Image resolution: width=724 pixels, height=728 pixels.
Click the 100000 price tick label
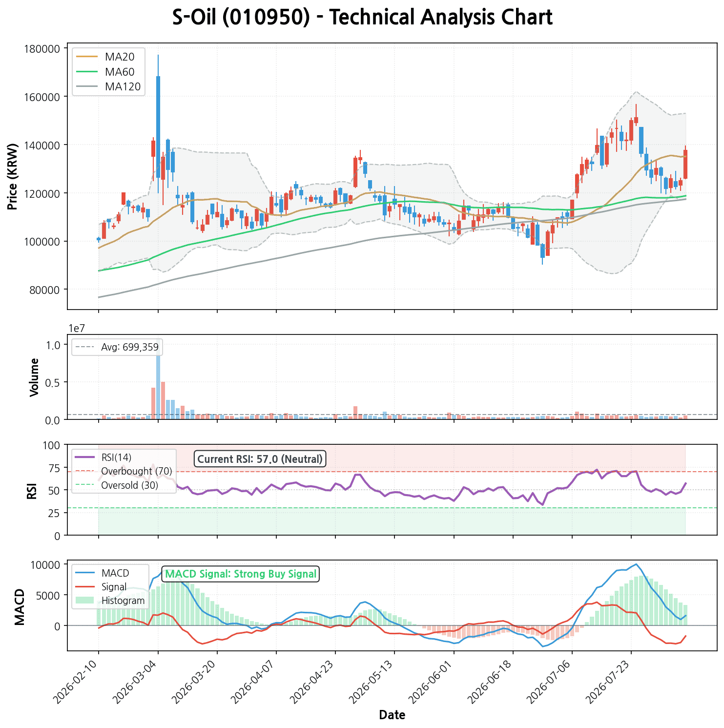(x=41, y=242)
